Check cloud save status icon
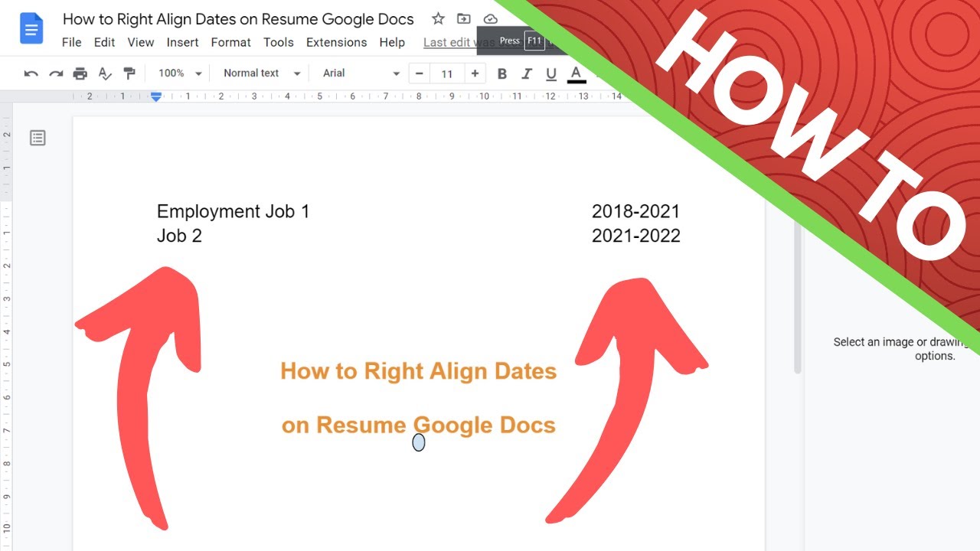The width and height of the screenshot is (980, 551). [x=491, y=19]
